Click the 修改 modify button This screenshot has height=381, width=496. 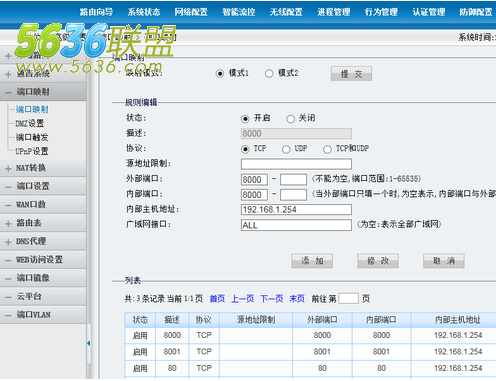[x=378, y=261]
